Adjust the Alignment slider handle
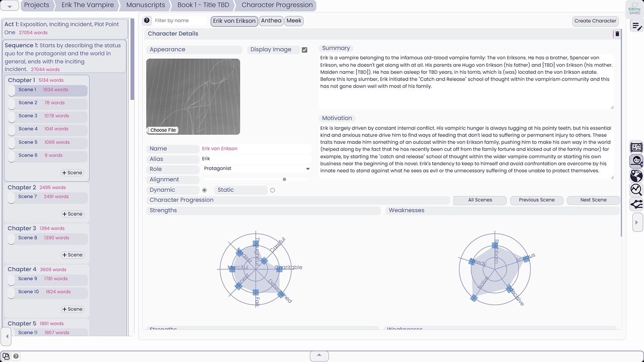 coord(284,179)
